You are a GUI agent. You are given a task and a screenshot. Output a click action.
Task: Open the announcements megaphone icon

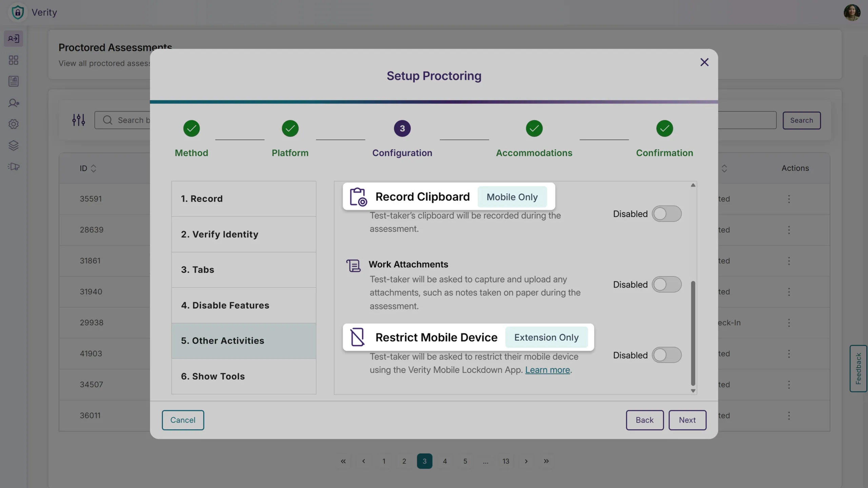tap(14, 167)
